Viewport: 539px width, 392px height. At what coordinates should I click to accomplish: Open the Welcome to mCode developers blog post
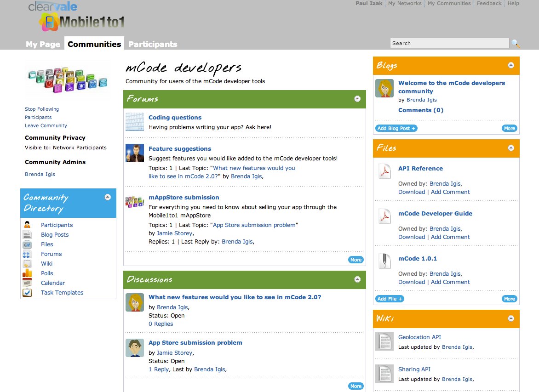point(451,87)
